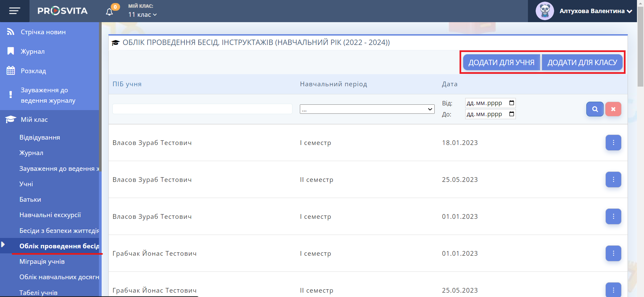The width and height of the screenshot is (644, 297).
Task: Open the Навчальний період dropdown
Action: point(367,109)
